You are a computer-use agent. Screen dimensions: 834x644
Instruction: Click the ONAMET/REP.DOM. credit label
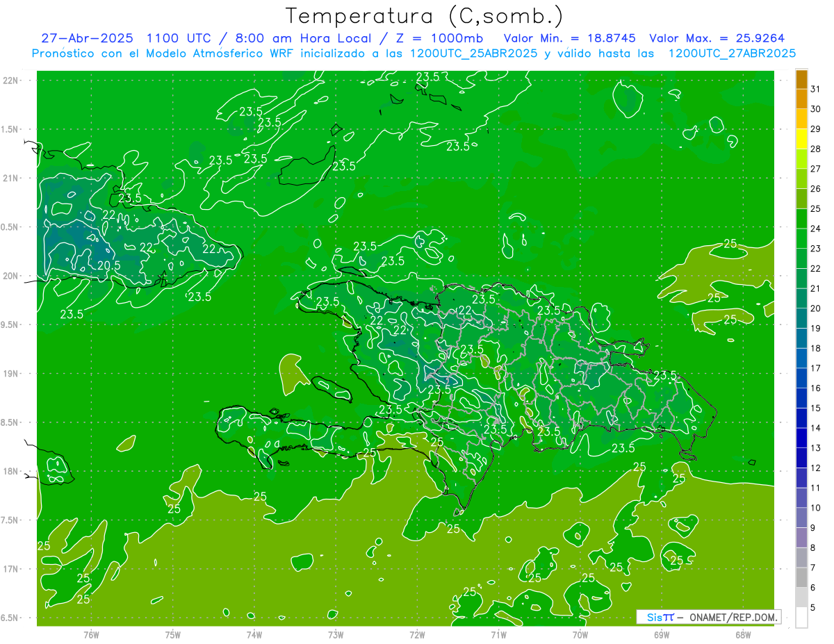point(733,617)
